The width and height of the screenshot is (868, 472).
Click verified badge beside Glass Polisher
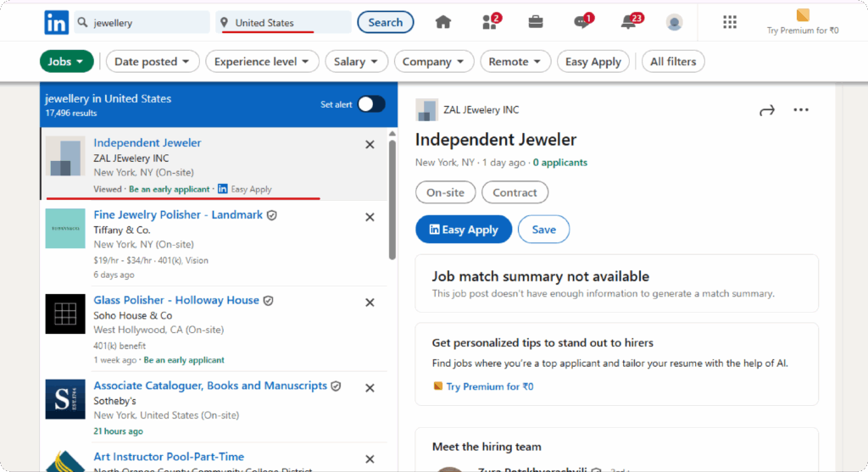(x=269, y=301)
